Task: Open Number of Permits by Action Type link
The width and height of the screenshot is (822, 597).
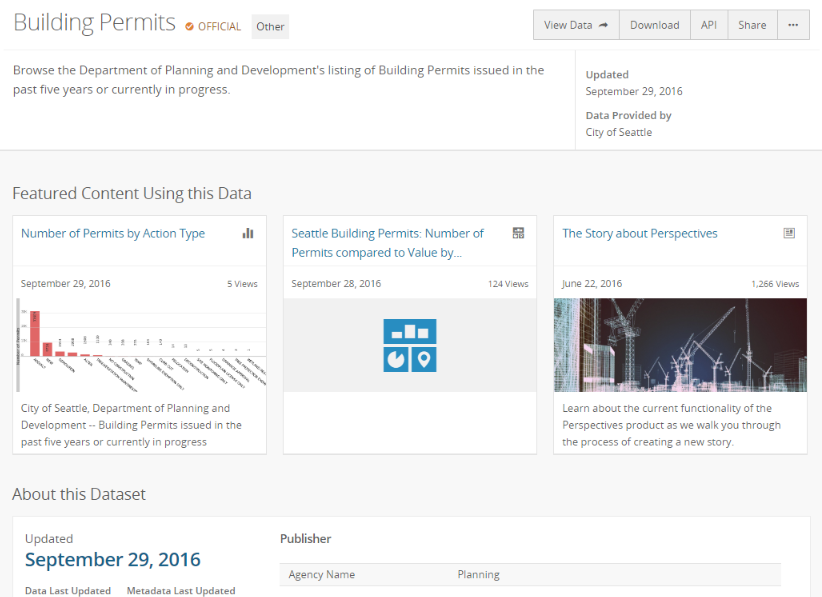Action: click(113, 233)
